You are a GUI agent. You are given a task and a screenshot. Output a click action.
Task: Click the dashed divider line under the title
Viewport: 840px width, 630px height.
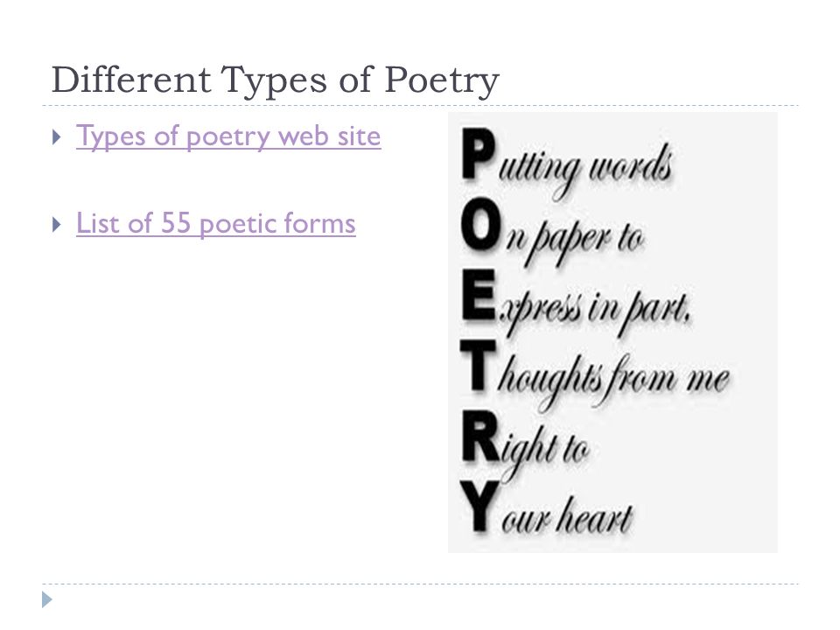point(420,106)
